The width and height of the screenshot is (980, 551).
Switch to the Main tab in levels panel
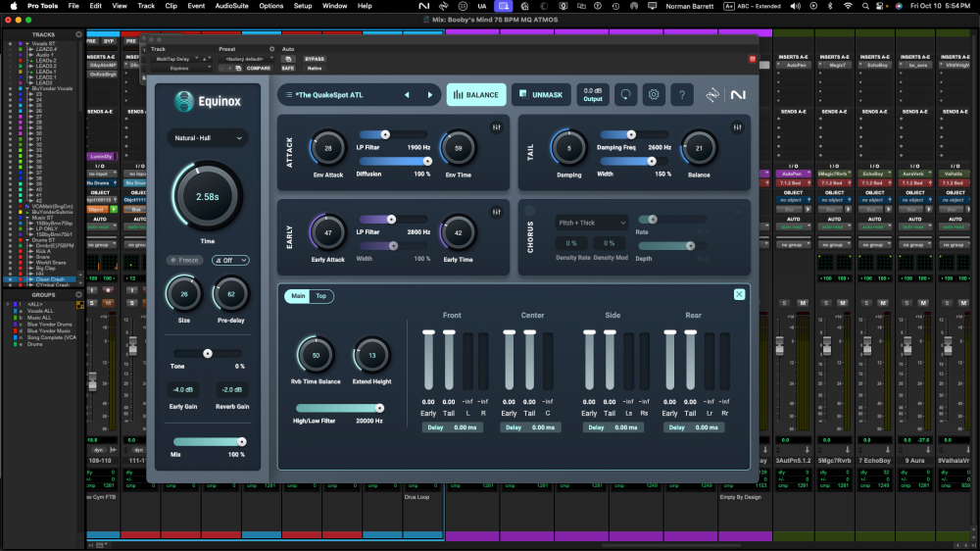[298, 296]
